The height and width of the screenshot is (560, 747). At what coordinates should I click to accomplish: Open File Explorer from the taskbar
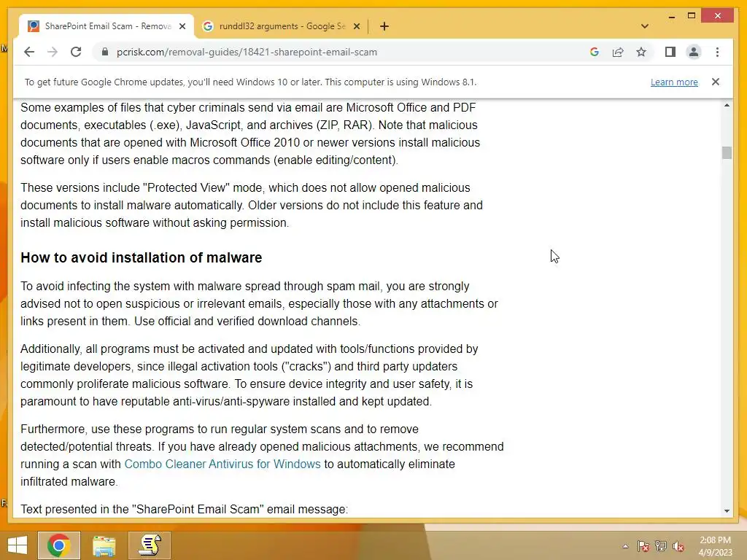pyautogui.click(x=104, y=545)
